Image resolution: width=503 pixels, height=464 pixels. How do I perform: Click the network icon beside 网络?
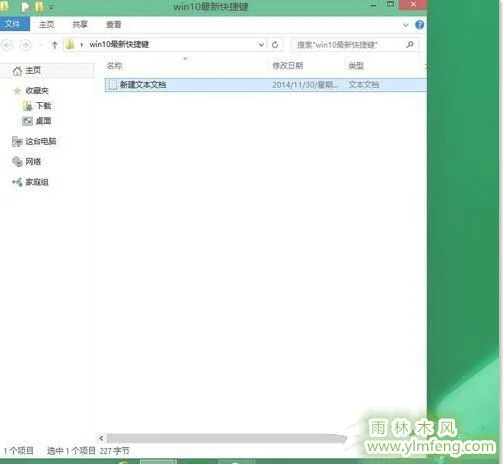point(17,162)
